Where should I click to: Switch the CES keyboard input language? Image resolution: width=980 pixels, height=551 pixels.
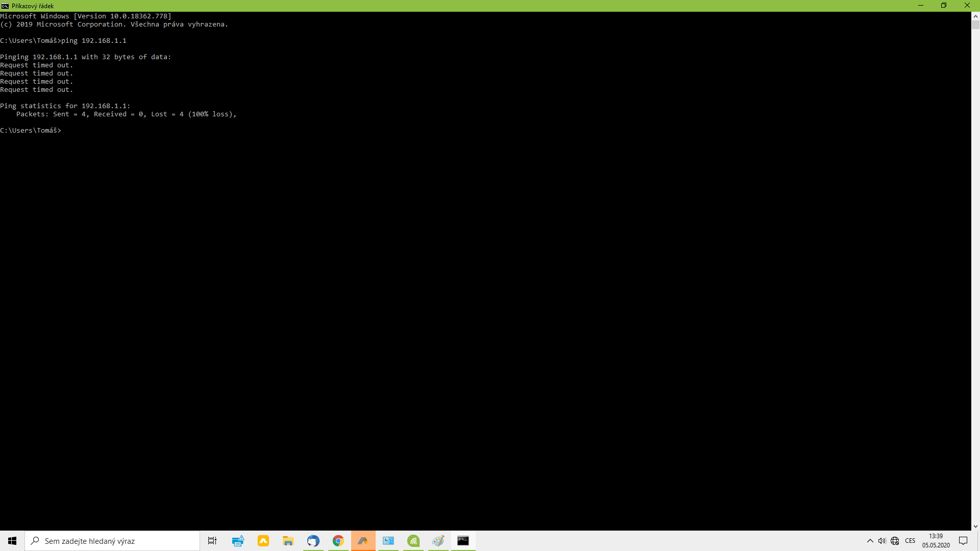tap(910, 541)
